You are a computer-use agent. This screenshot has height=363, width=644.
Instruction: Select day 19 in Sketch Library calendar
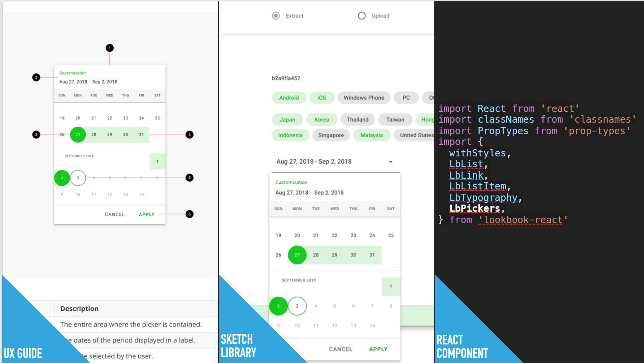coord(278,235)
